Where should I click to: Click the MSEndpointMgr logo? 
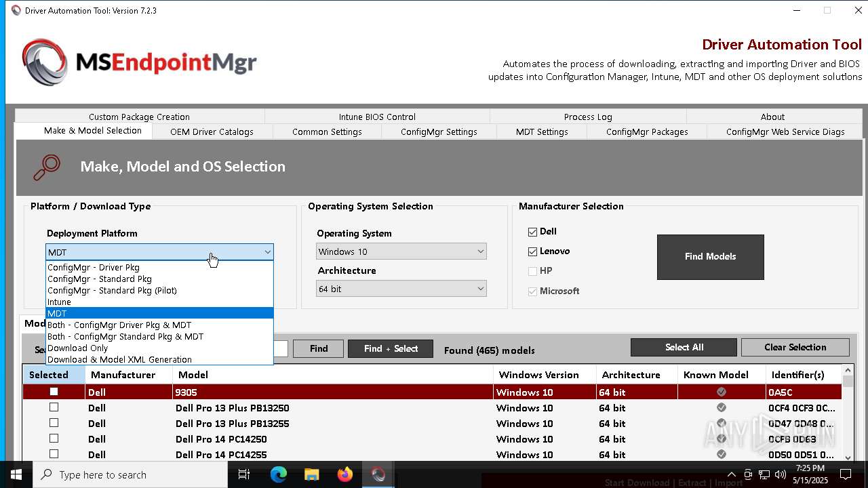[139, 62]
